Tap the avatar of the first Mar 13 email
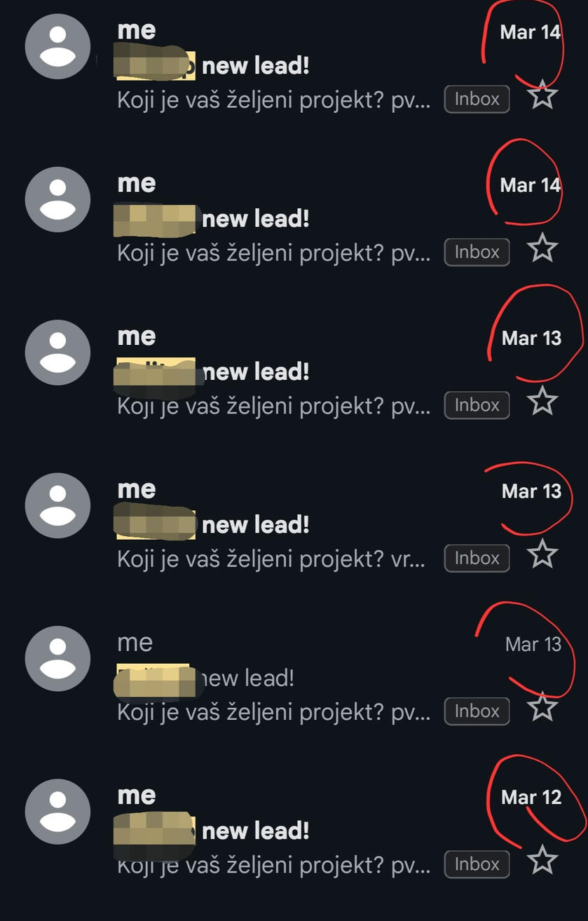The image size is (588, 921). click(x=57, y=353)
